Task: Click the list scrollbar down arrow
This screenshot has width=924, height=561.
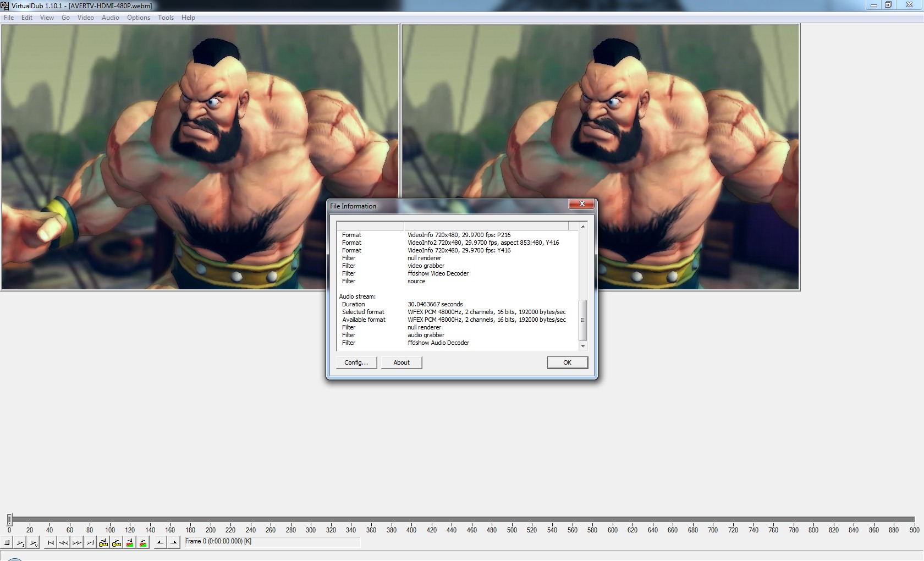Action: 583,346
